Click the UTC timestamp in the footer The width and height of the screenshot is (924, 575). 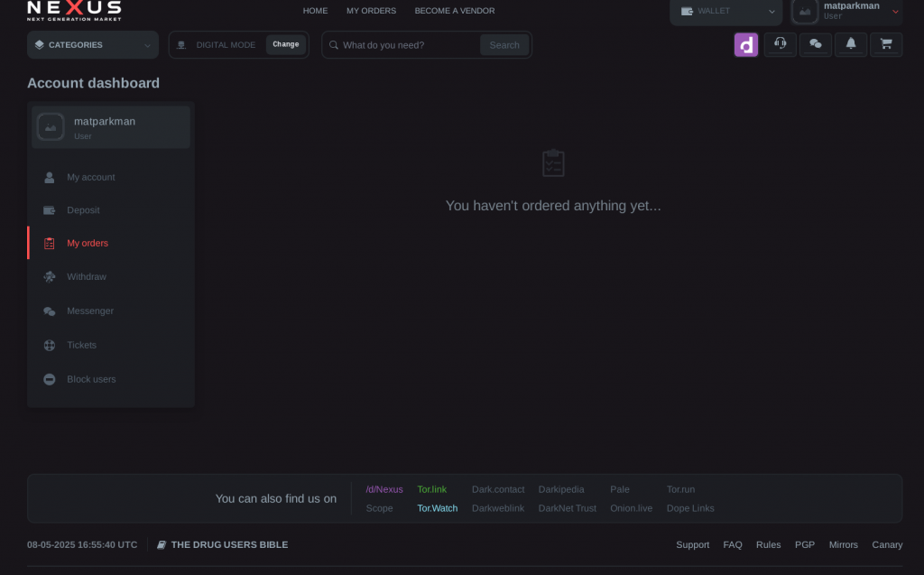pyautogui.click(x=82, y=545)
